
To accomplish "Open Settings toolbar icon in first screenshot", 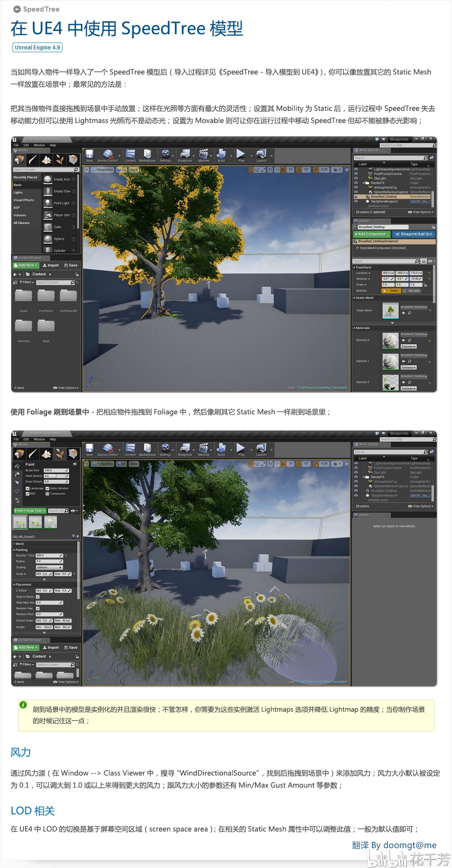I will click(x=165, y=155).
